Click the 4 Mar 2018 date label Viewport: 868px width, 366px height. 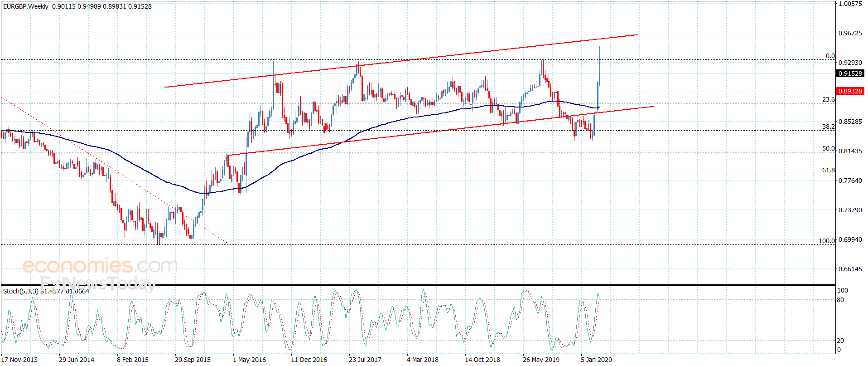coord(423,360)
